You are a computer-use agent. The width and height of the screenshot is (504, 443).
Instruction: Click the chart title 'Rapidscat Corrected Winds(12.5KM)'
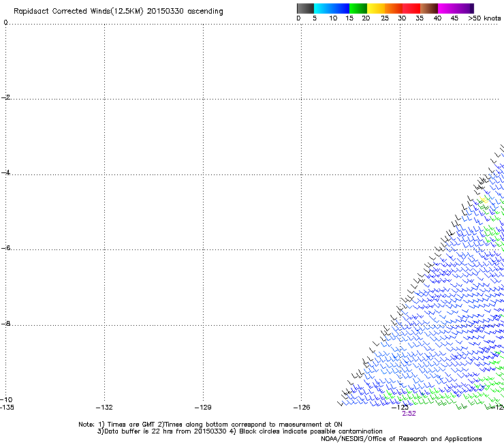(78, 12)
